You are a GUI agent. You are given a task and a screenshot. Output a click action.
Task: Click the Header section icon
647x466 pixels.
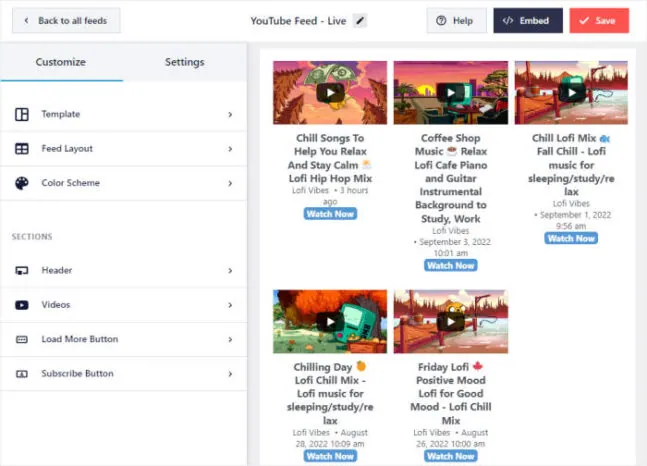[x=22, y=270]
